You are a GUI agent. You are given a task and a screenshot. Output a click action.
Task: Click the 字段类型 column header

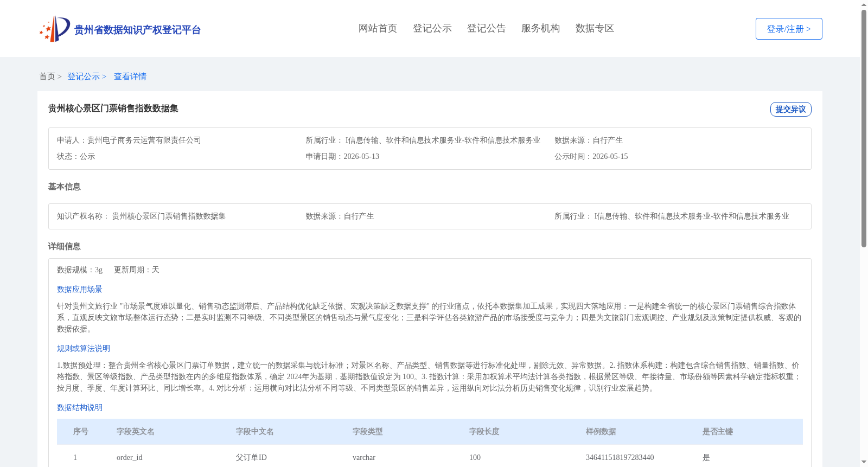pos(368,432)
